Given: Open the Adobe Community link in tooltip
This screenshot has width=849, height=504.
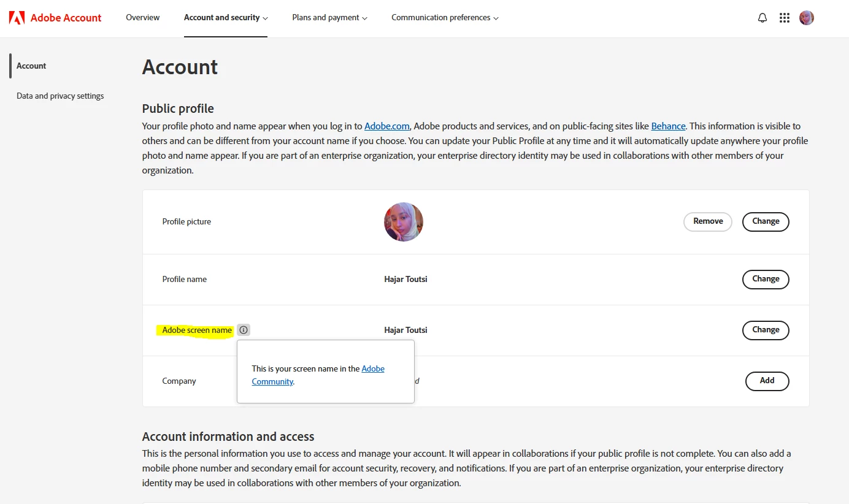Looking at the screenshot, I should click(x=318, y=375).
